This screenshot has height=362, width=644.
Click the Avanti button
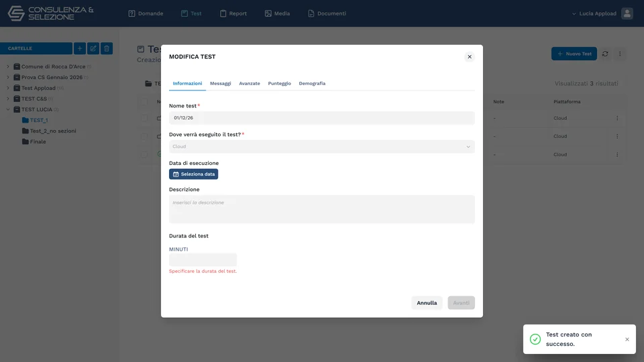point(461,303)
